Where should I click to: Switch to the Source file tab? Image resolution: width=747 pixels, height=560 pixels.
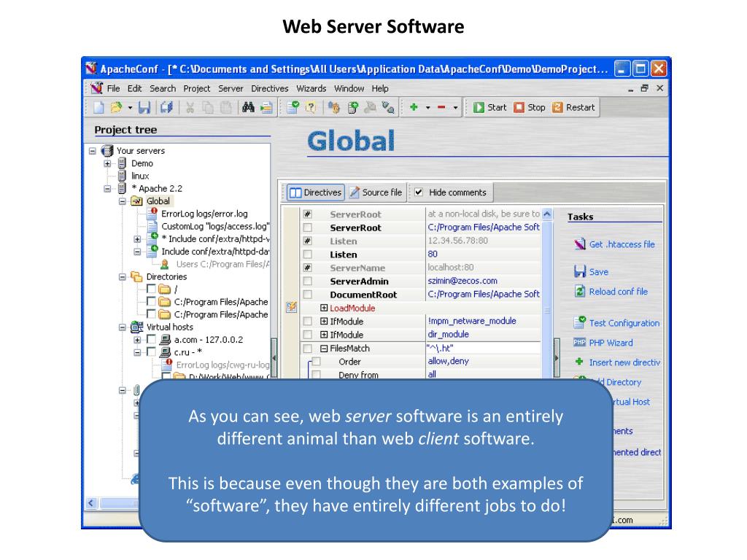[376, 192]
